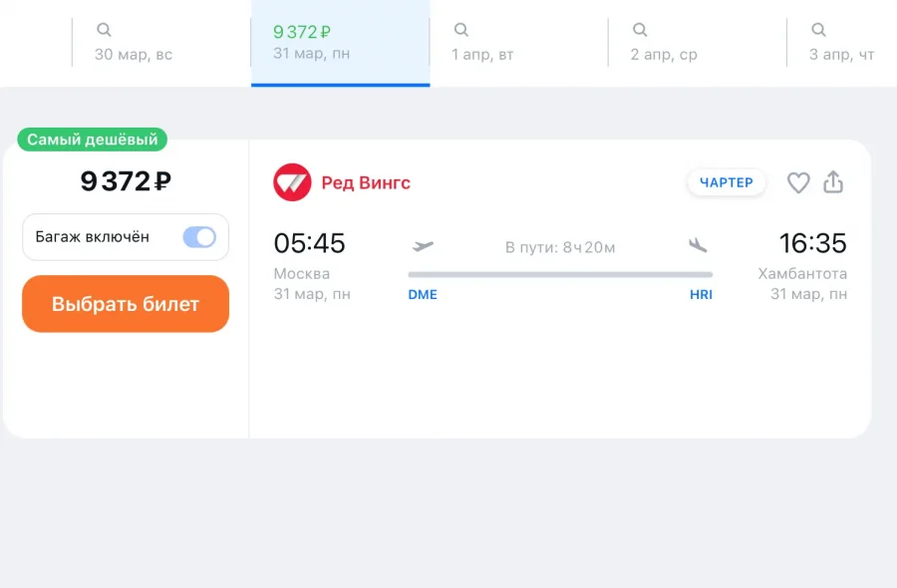Click the heart favorite icon
This screenshot has width=897, height=588.
click(798, 182)
